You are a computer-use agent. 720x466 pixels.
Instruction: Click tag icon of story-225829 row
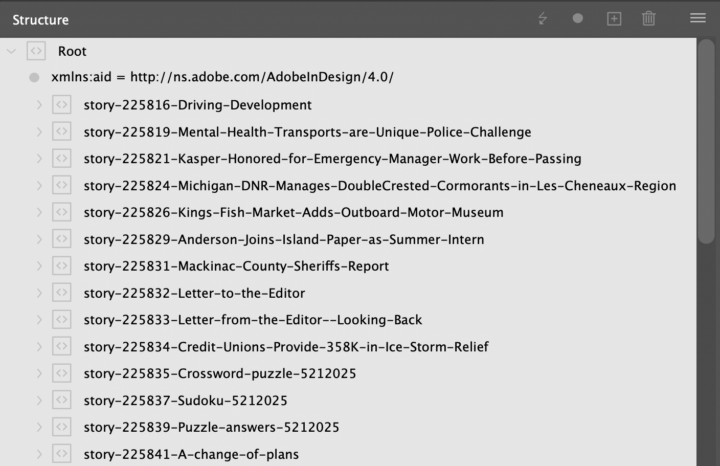[62, 239]
